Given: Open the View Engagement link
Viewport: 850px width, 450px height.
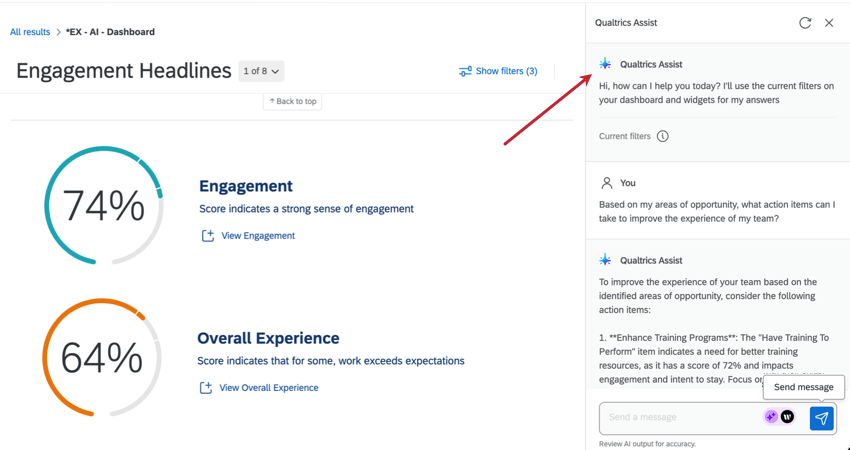Looking at the screenshot, I should point(258,236).
